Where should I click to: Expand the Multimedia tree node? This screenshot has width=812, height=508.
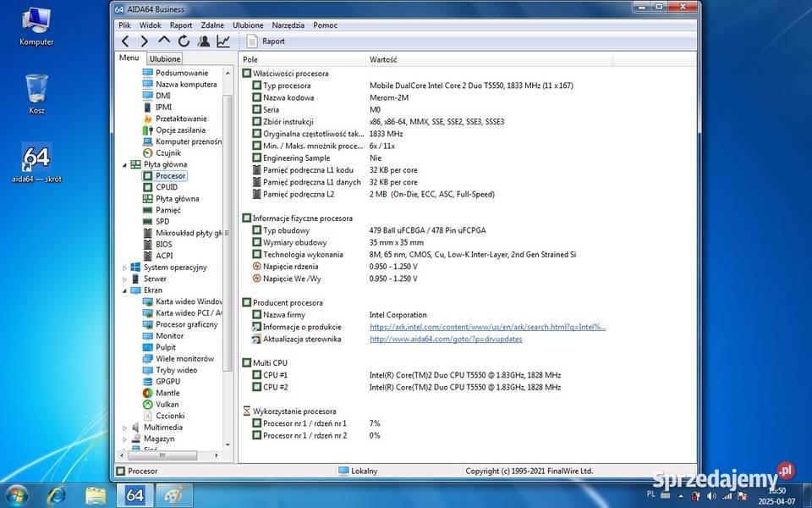[x=125, y=428]
